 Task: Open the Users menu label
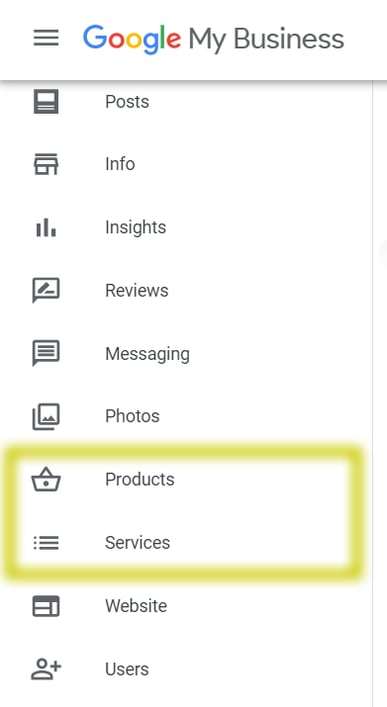click(x=127, y=669)
